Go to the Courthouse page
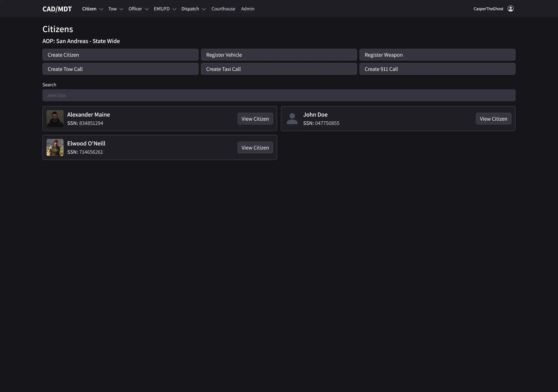The image size is (558, 392). (x=223, y=9)
